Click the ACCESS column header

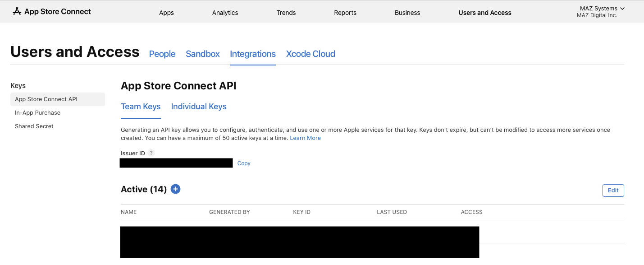coord(472,212)
